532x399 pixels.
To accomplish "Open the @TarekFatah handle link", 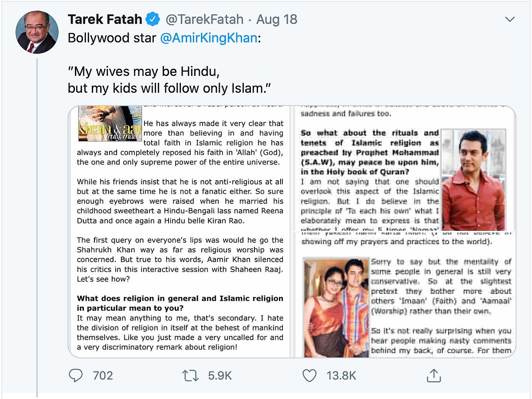I will [204, 20].
